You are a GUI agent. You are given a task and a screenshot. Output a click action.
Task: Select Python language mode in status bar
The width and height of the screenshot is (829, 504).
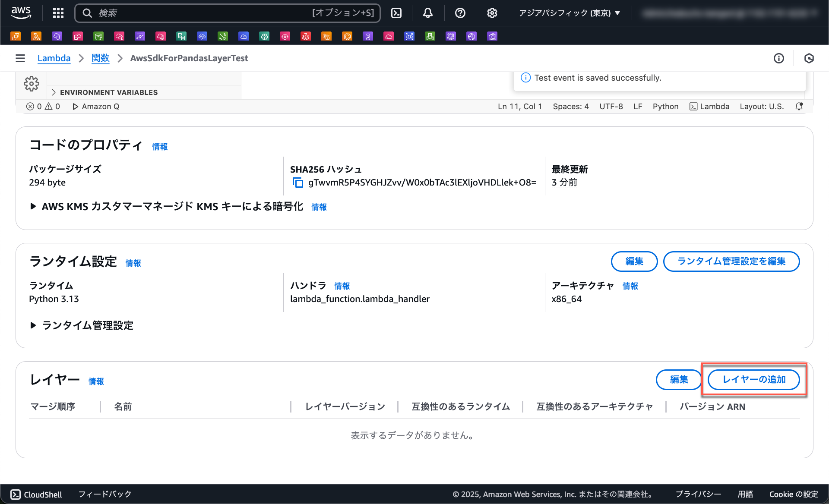pyautogui.click(x=665, y=106)
